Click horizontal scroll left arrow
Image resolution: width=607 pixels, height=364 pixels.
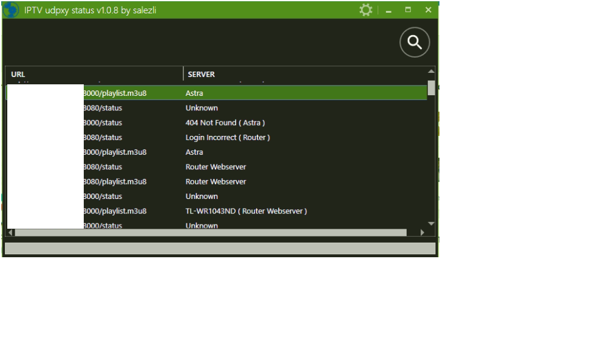[10, 232]
